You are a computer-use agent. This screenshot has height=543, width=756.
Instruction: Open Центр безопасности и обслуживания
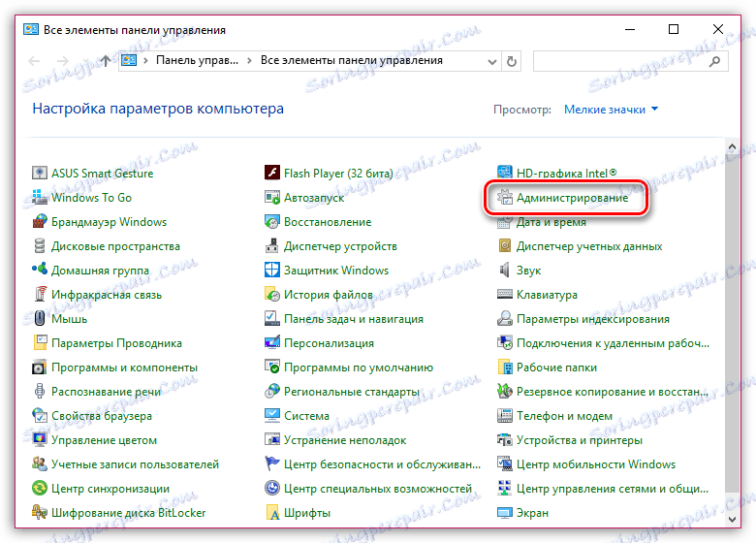(x=372, y=463)
